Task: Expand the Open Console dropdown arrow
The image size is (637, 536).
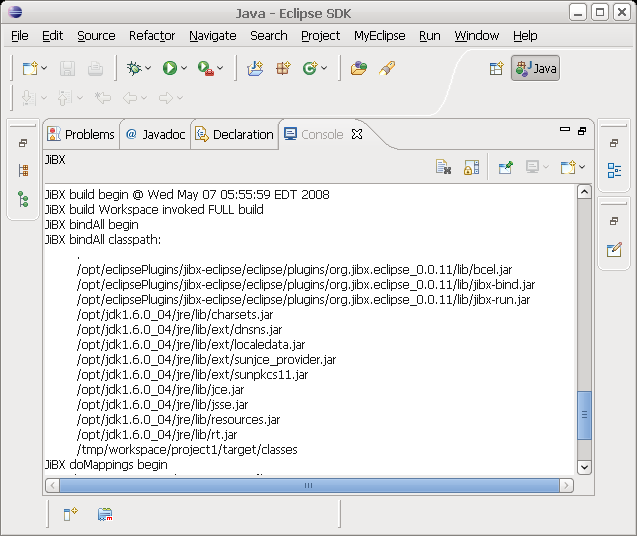Action: point(582,167)
